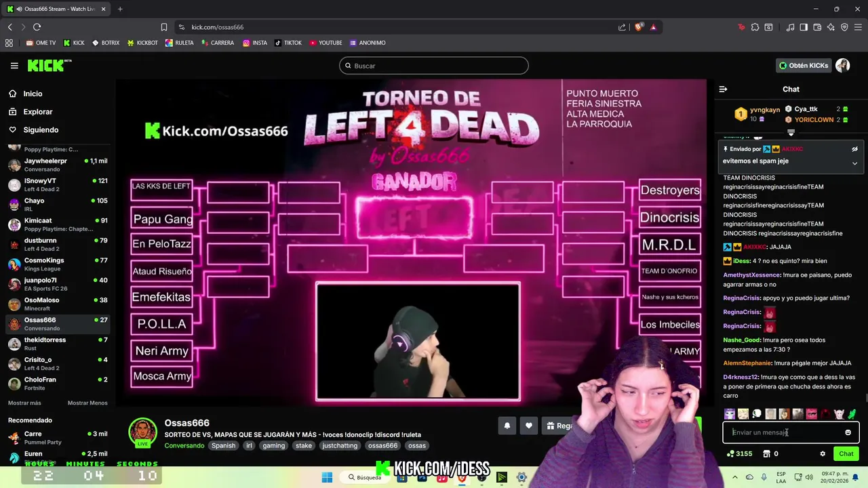
Task: Open the browser main menu
Action: coord(859,27)
